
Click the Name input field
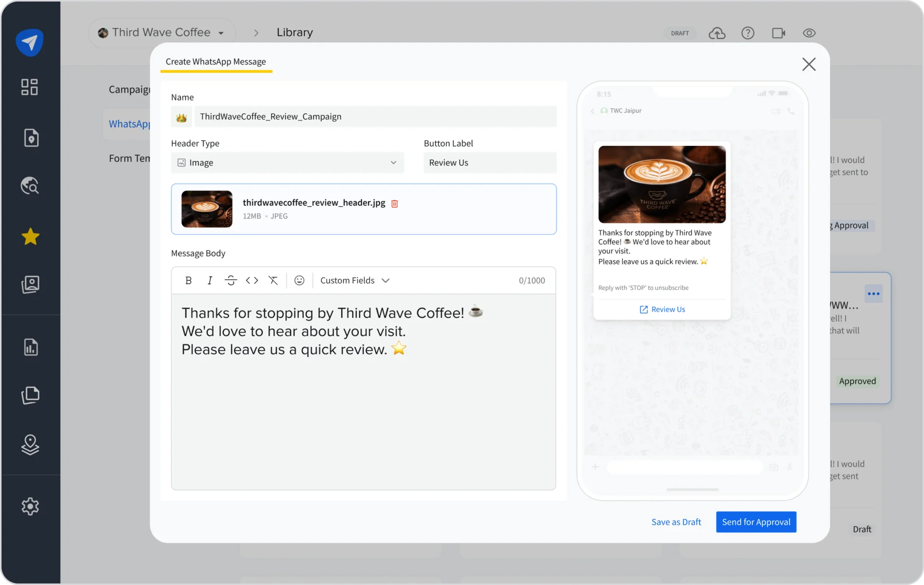tap(376, 117)
